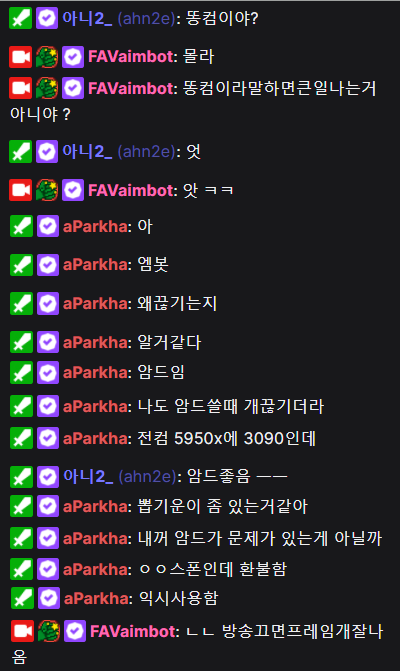This screenshot has width=400, height=671.
Task: Open FAVaimbot username on the 몰라 message
Action: point(130,56)
